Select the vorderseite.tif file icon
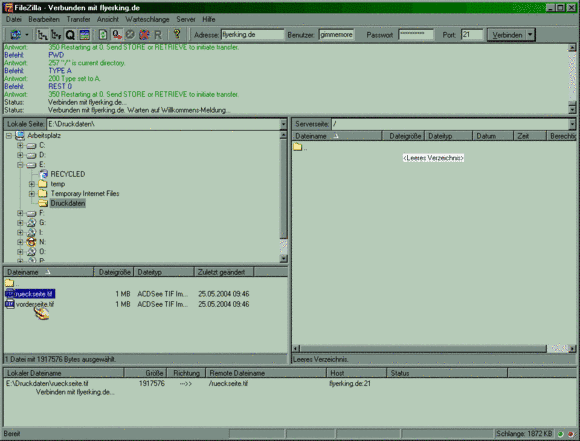580x441 pixels. click(10, 304)
